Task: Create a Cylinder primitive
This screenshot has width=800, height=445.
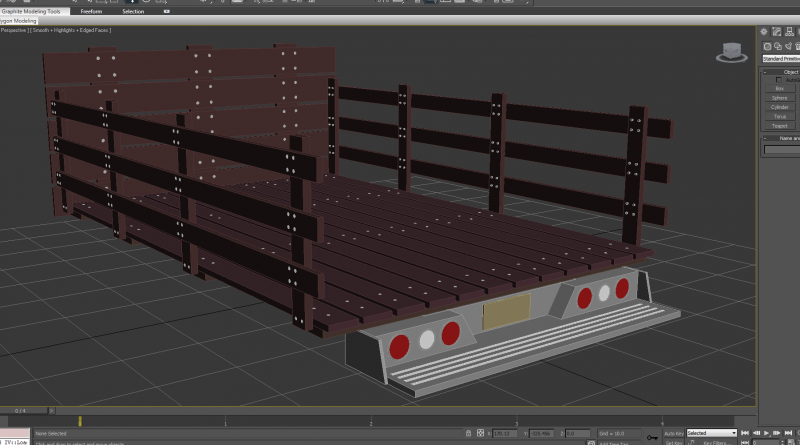Action: (780, 107)
